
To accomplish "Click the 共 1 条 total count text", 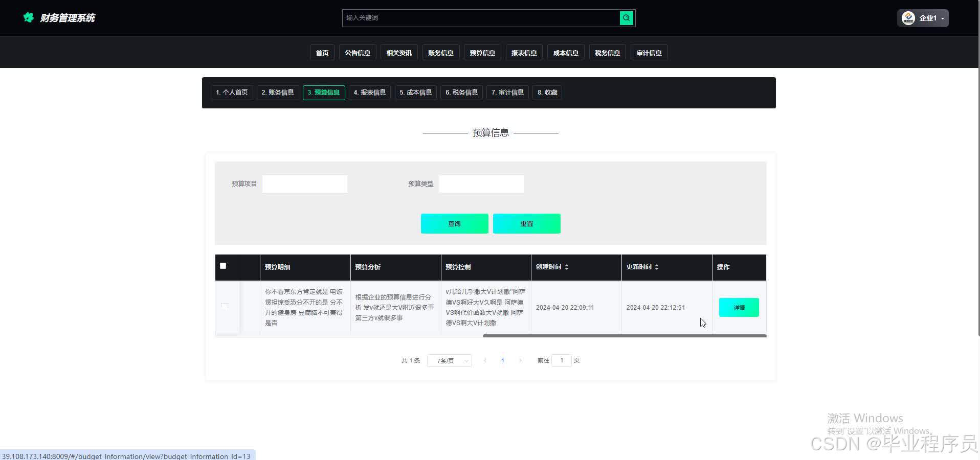I will click(411, 360).
